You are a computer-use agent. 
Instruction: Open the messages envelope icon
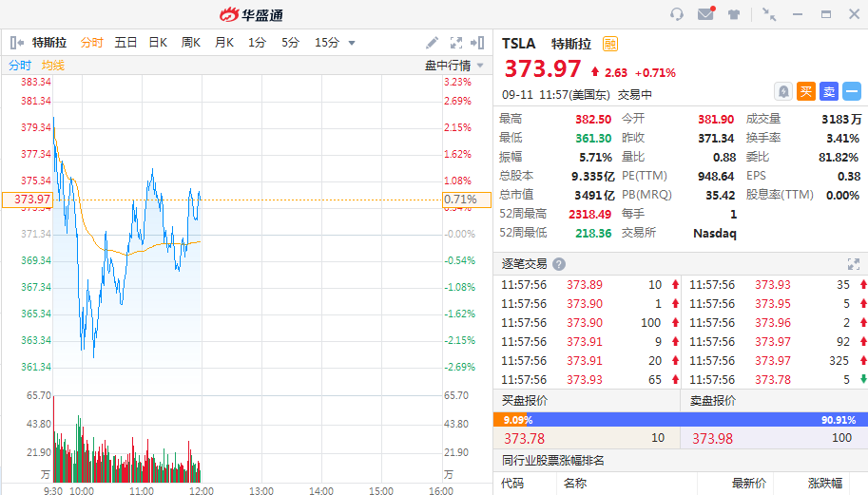point(705,14)
